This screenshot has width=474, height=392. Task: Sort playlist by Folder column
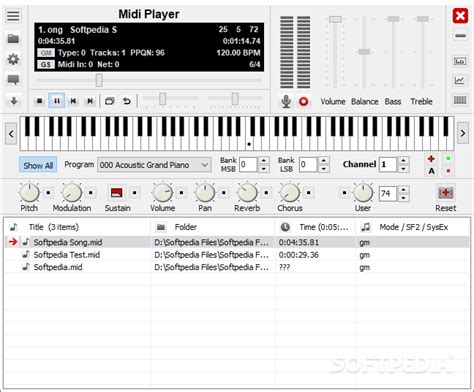213,227
